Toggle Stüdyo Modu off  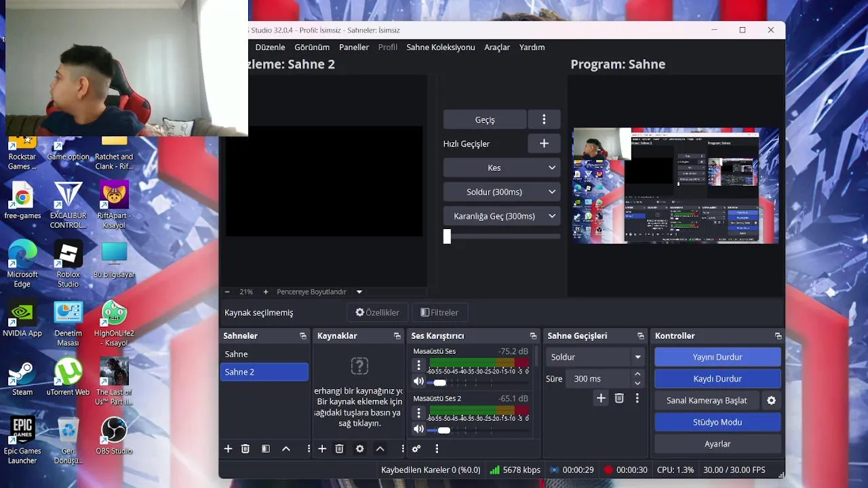[x=717, y=422]
